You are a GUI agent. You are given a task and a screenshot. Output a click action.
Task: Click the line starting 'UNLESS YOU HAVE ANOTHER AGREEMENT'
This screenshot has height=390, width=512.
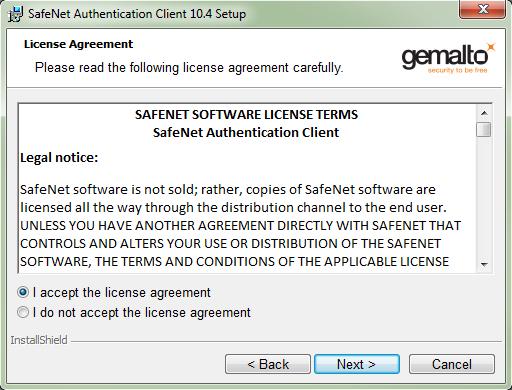[240, 226]
